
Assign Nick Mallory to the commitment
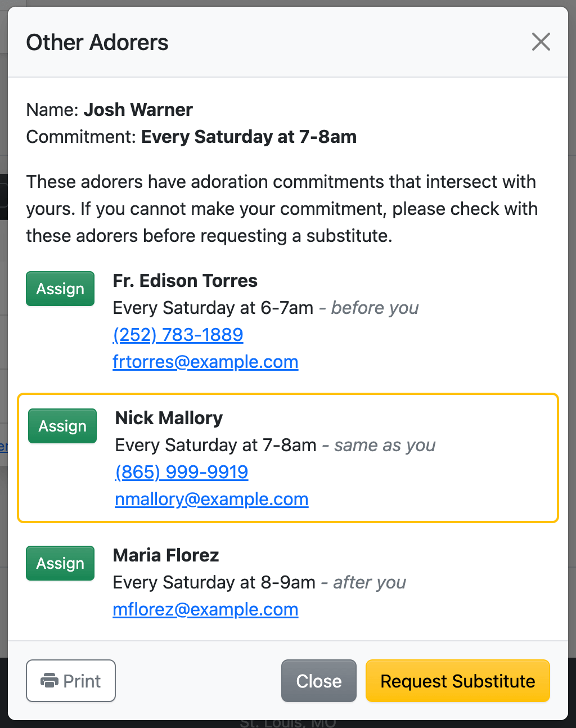point(62,426)
